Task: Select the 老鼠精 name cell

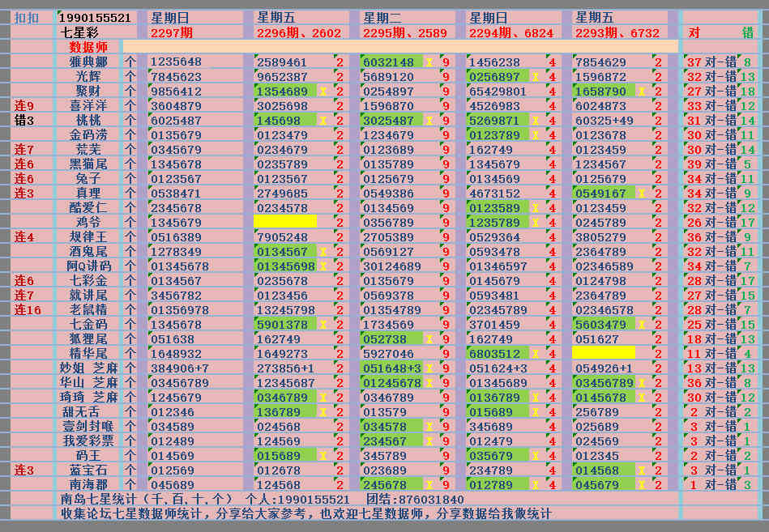Action: [88, 309]
